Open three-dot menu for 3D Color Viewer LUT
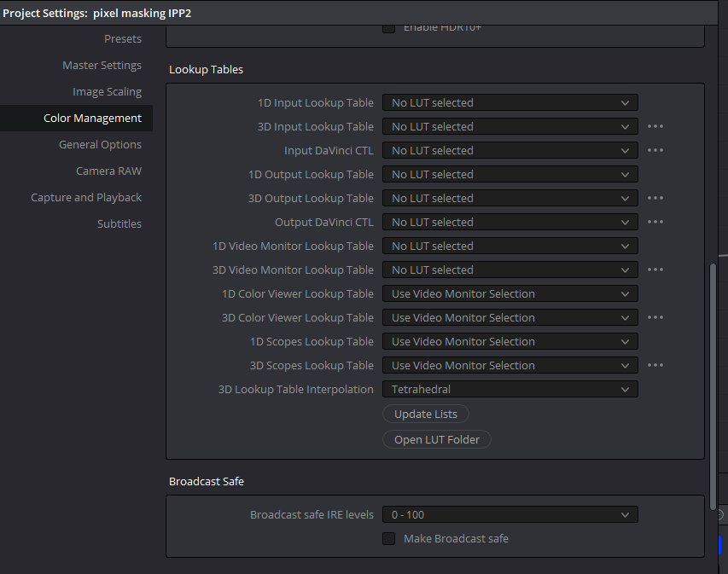 (655, 317)
